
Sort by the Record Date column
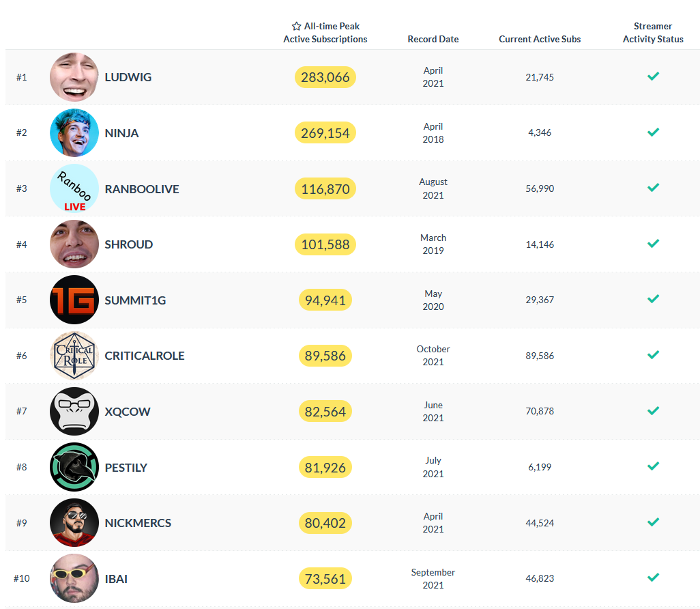pyautogui.click(x=433, y=39)
